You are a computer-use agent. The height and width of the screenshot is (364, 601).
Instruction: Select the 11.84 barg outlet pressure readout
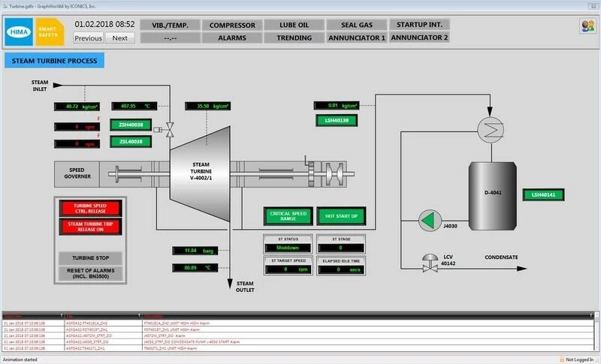[195, 251]
